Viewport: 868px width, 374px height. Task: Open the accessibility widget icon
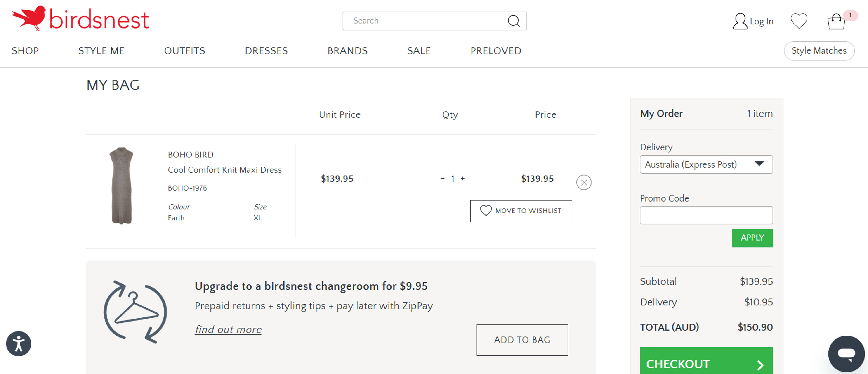[19, 344]
